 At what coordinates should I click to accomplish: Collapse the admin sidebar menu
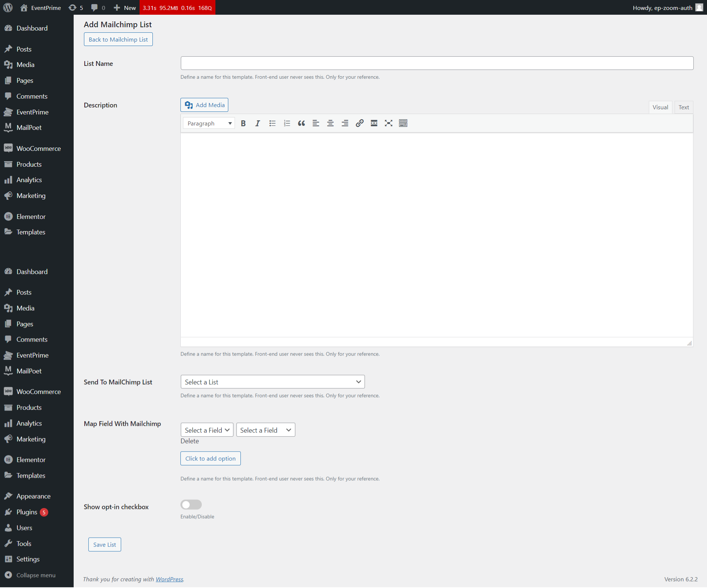pos(36,575)
